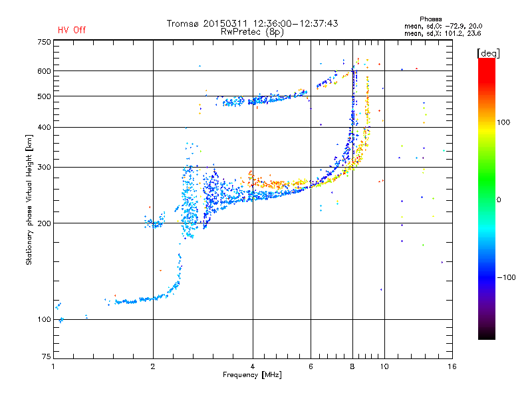
Task: Click the 'Frequency [MHz]' axis label
Action: tap(252, 375)
